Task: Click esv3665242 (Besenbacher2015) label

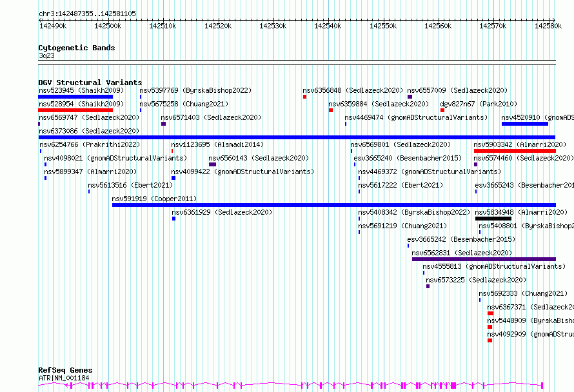Action: (x=461, y=239)
